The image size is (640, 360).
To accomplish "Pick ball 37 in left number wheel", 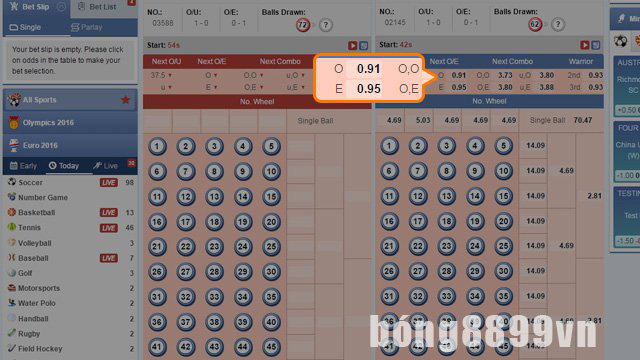I will pyautogui.click(x=186, y=322).
